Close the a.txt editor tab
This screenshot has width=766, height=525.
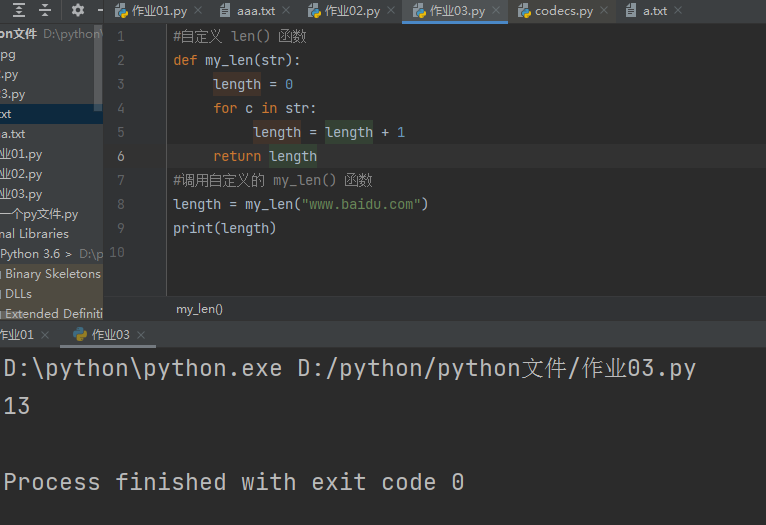tap(678, 11)
